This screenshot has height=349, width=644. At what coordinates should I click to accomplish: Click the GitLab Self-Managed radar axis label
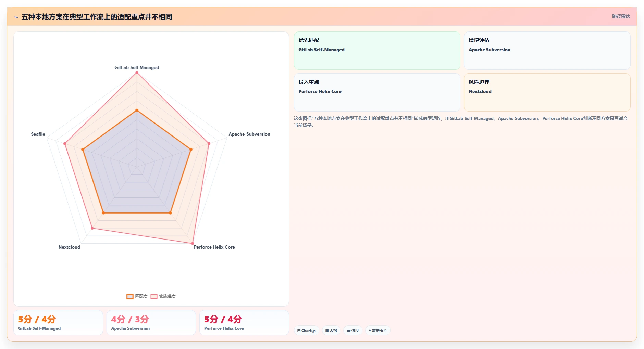pyautogui.click(x=137, y=67)
